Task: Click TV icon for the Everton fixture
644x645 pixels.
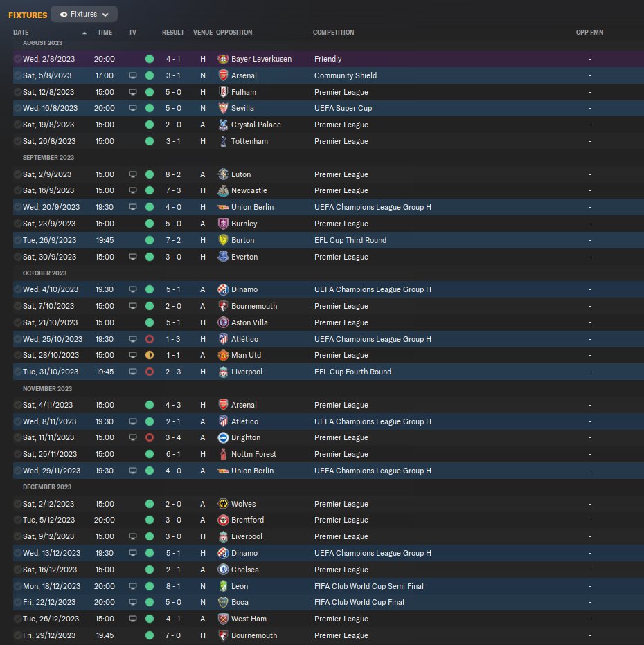Action: 132,257
